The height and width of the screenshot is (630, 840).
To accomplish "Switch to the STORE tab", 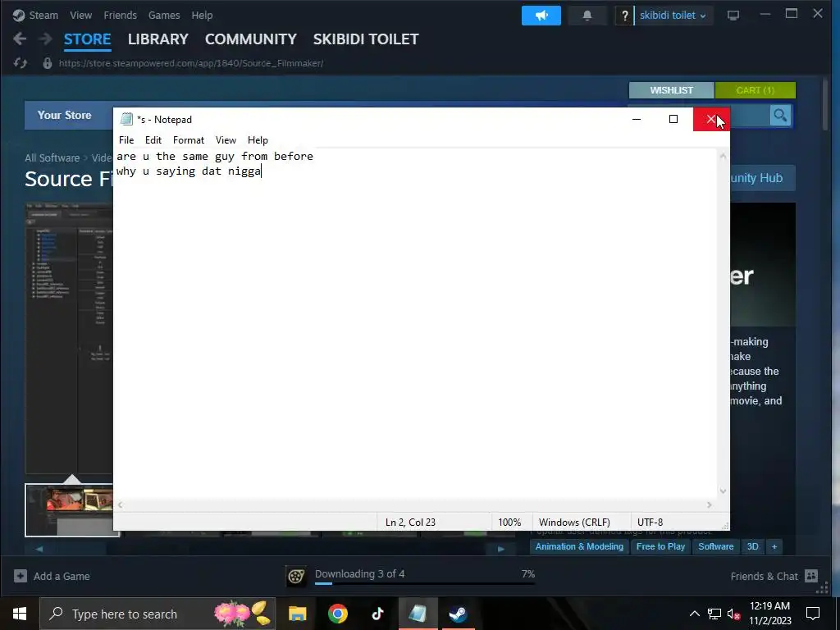I will [87, 39].
